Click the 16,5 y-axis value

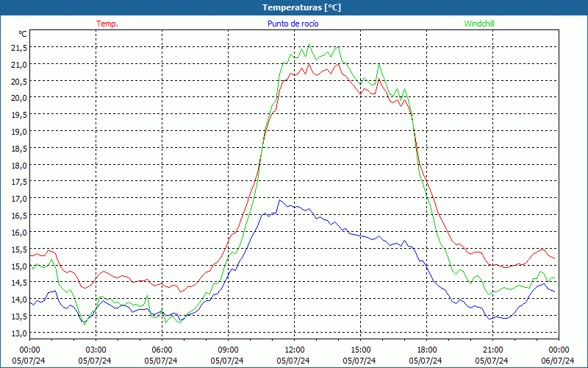pos(19,216)
